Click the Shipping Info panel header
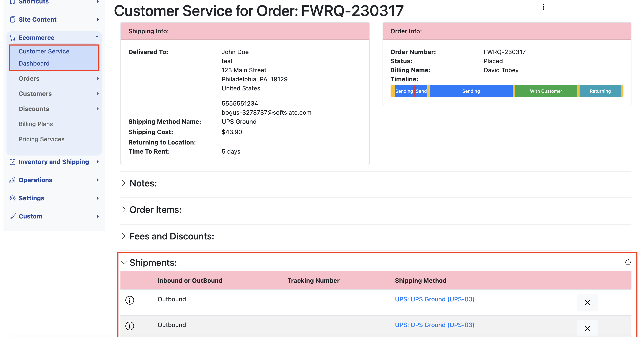The height and width of the screenshot is (337, 644). tap(245, 31)
